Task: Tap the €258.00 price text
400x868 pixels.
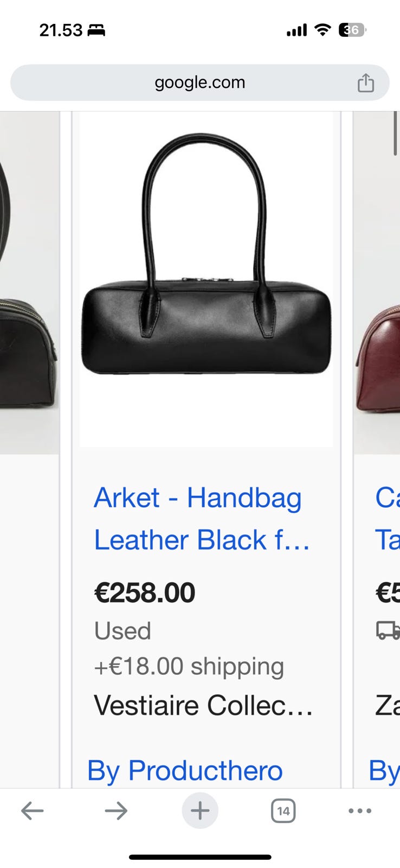Action: (x=145, y=592)
